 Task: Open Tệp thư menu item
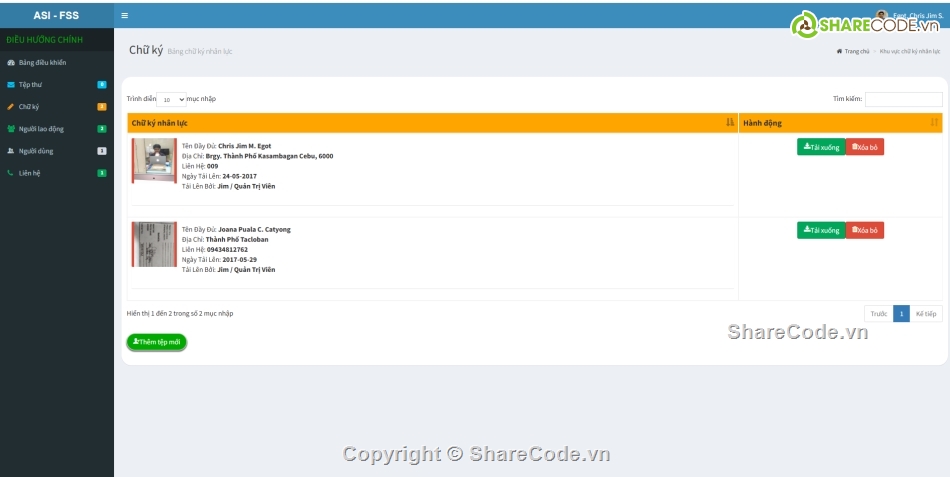click(x=57, y=85)
